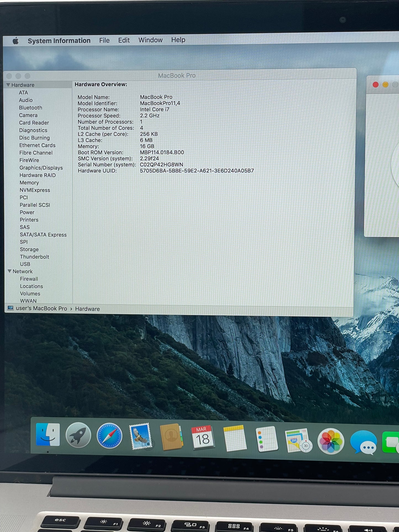Click the Boot ROM Version value MBP114.0184.B00
The image size is (399, 532).
click(162, 152)
